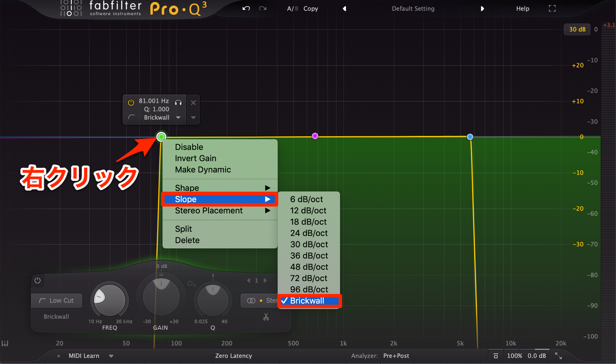The width and height of the screenshot is (616, 364).
Task: Split band with the scissors icon
Action: (266, 317)
